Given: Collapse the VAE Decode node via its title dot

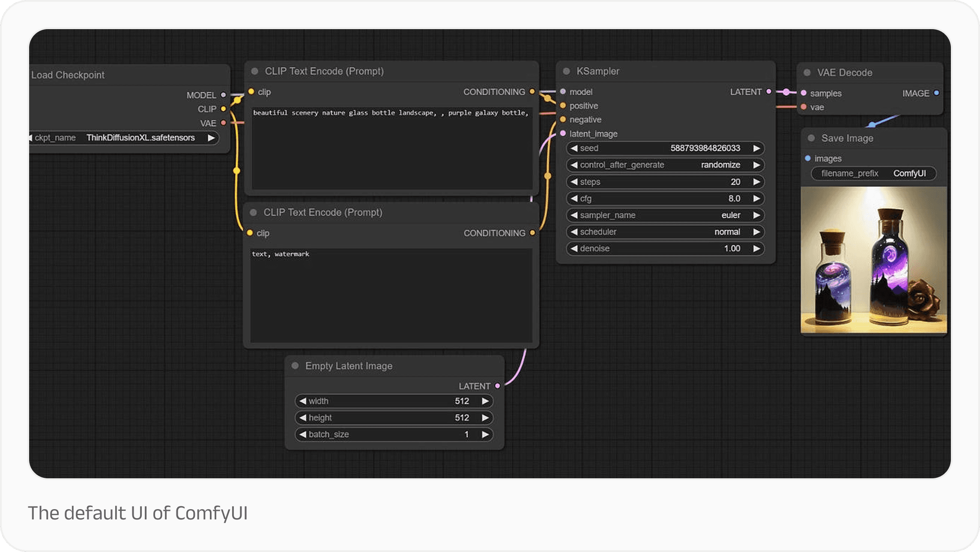Looking at the screenshot, I should (x=807, y=72).
